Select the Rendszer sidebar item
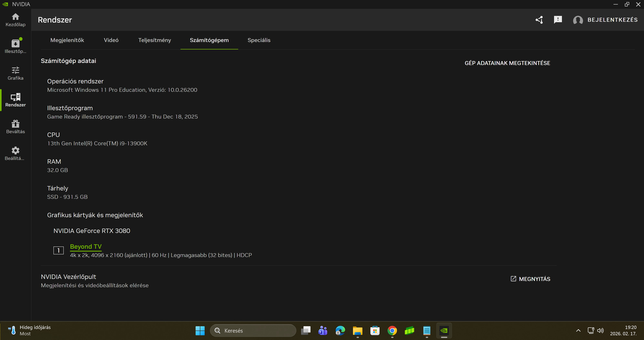The width and height of the screenshot is (644, 340). click(x=16, y=100)
